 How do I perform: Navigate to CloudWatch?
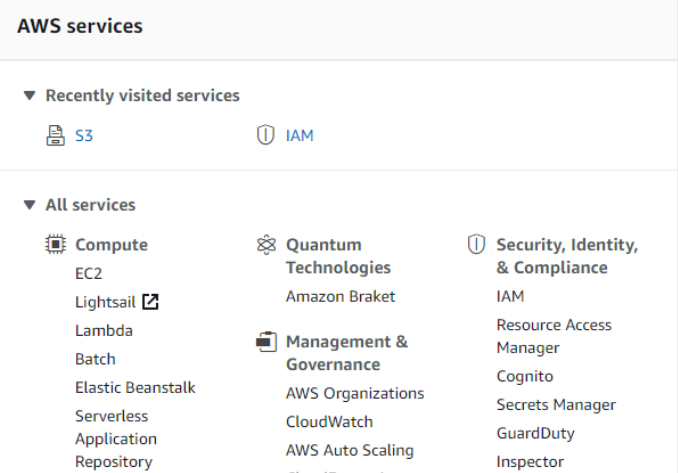pos(329,422)
